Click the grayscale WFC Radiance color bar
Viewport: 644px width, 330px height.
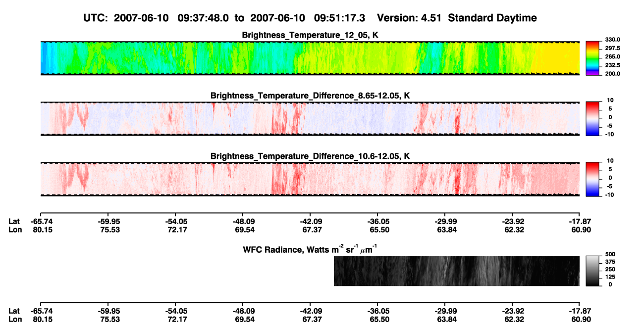pyautogui.click(x=593, y=271)
